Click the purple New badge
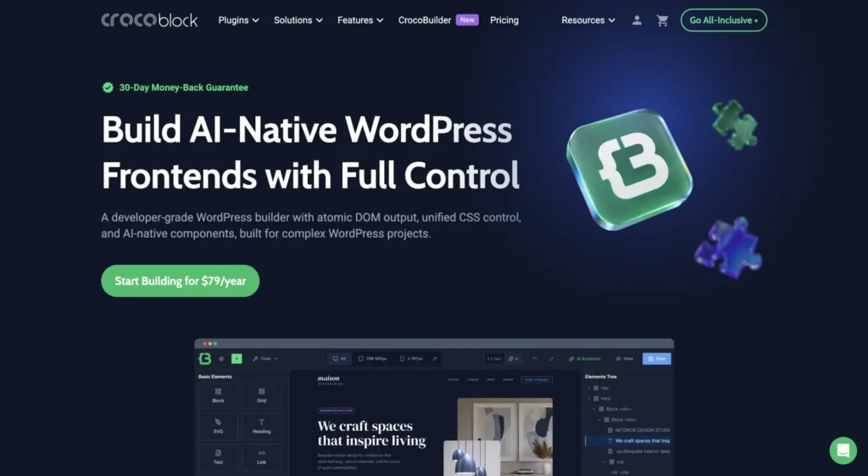 click(x=467, y=20)
